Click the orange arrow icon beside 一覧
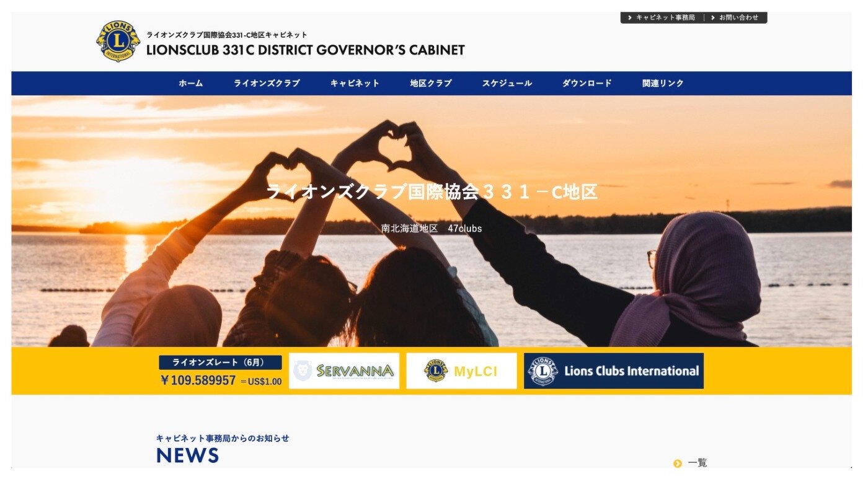The image size is (868, 492). 678,463
